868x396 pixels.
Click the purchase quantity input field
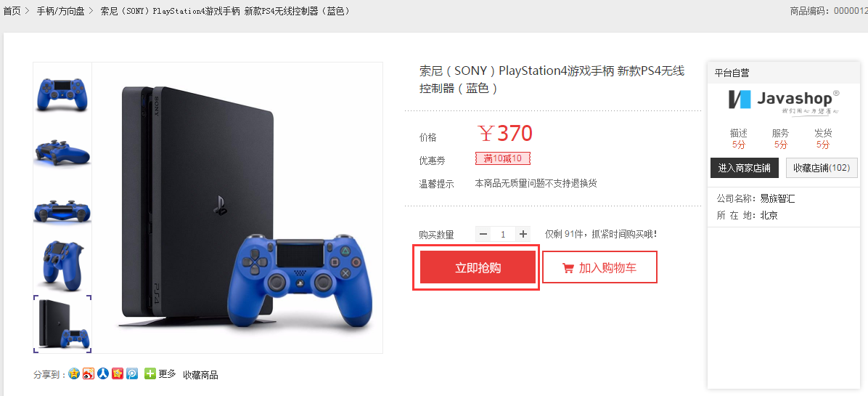[x=503, y=234]
